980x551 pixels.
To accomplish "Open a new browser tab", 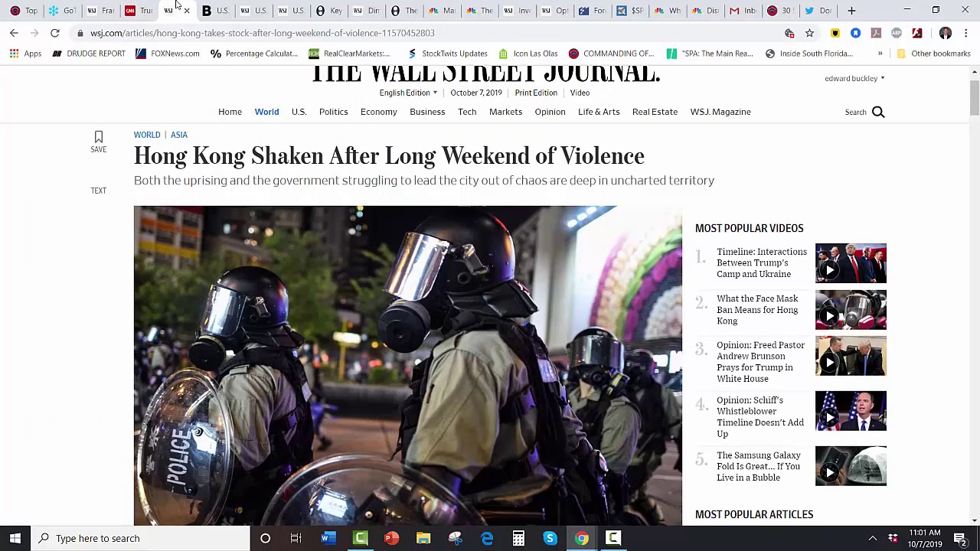I will click(x=851, y=11).
